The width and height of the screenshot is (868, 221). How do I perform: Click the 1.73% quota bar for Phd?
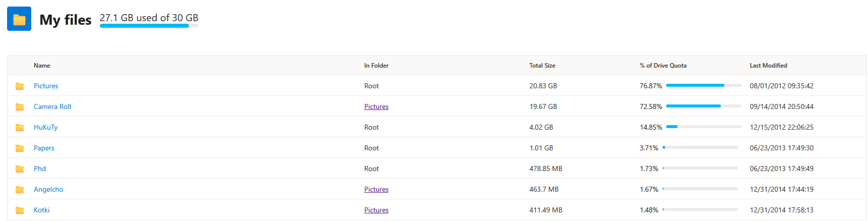coord(700,169)
